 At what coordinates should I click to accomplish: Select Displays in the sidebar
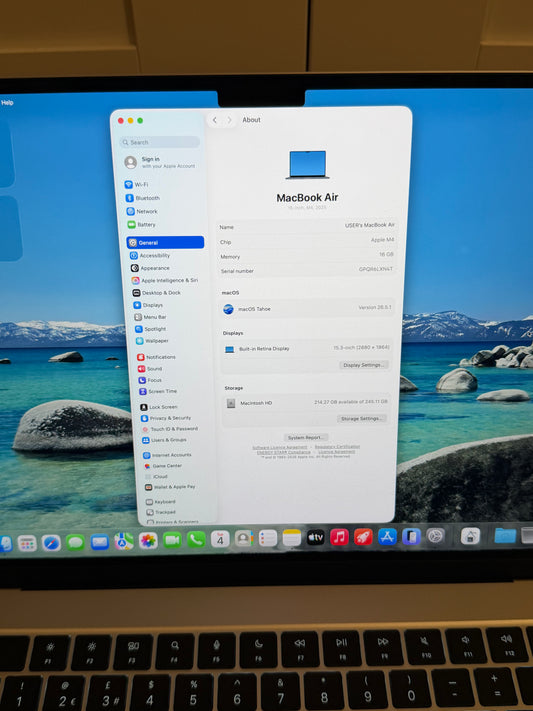click(148, 305)
